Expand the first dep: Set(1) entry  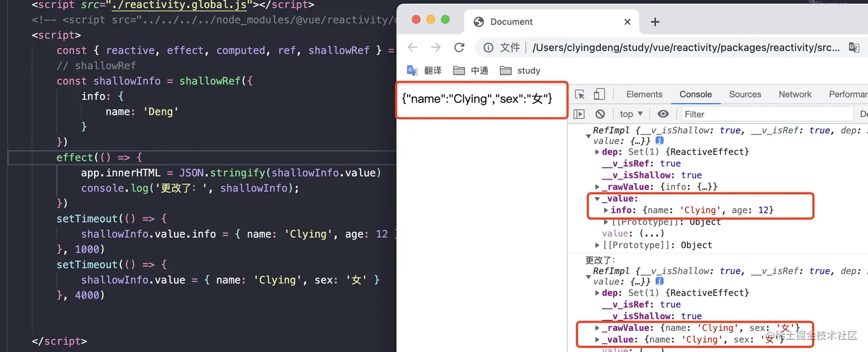[x=598, y=152]
